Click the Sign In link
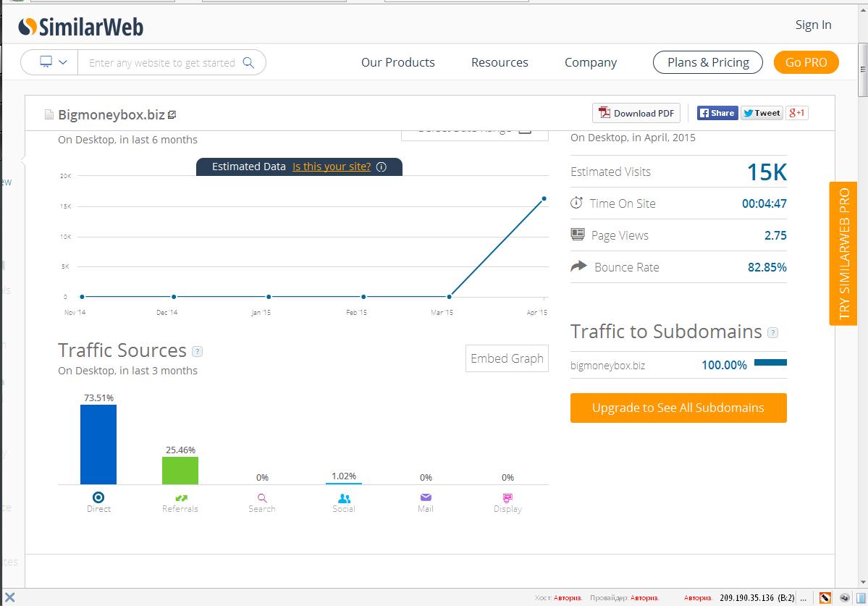Image resolution: width=868 pixels, height=606 pixels. (x=813, y=25)
